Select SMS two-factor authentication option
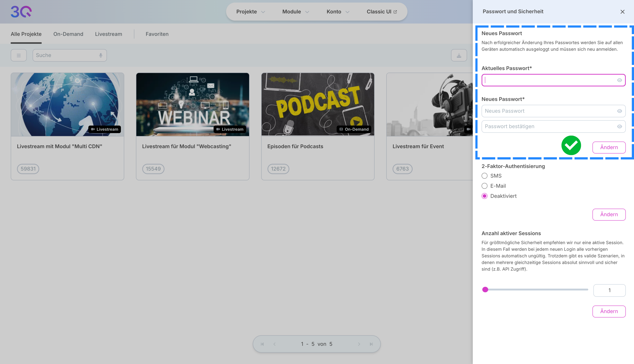The height and width of the screenshot is (364, 634). (485, 176)
